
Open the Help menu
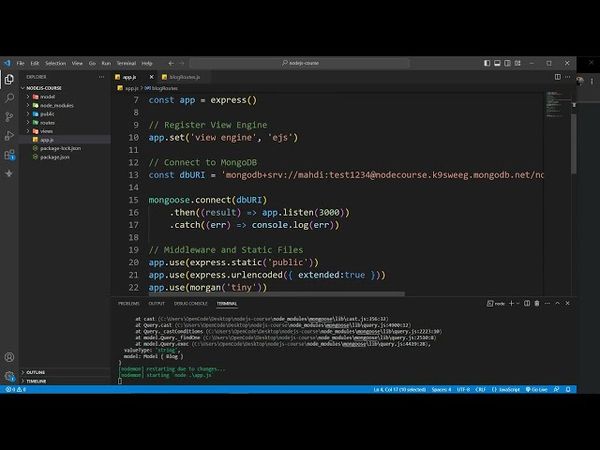click(x=147, y=63)
